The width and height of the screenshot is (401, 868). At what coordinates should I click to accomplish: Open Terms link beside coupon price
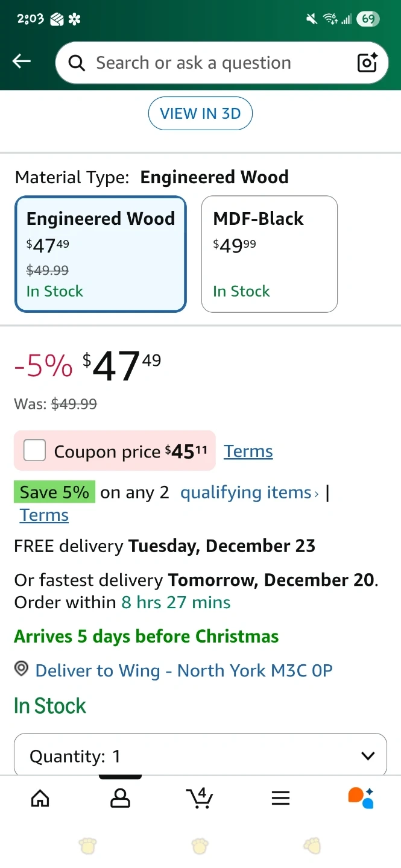[248, 451]
